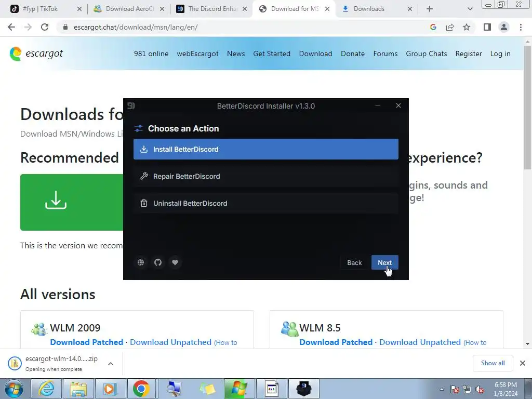Open Forums nav link
Screen dimensions: 532x399
click(385, 54)
